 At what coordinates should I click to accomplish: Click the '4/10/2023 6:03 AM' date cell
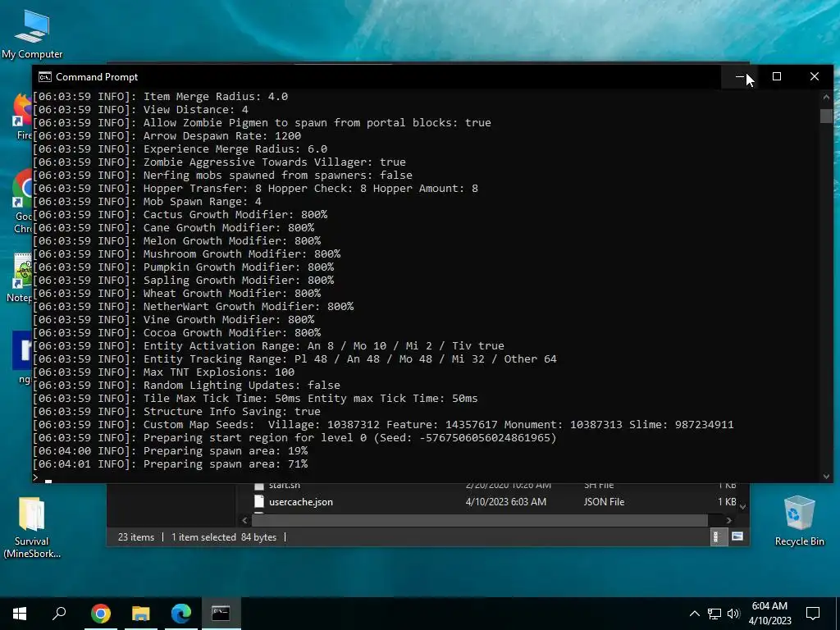click(505, 502)
